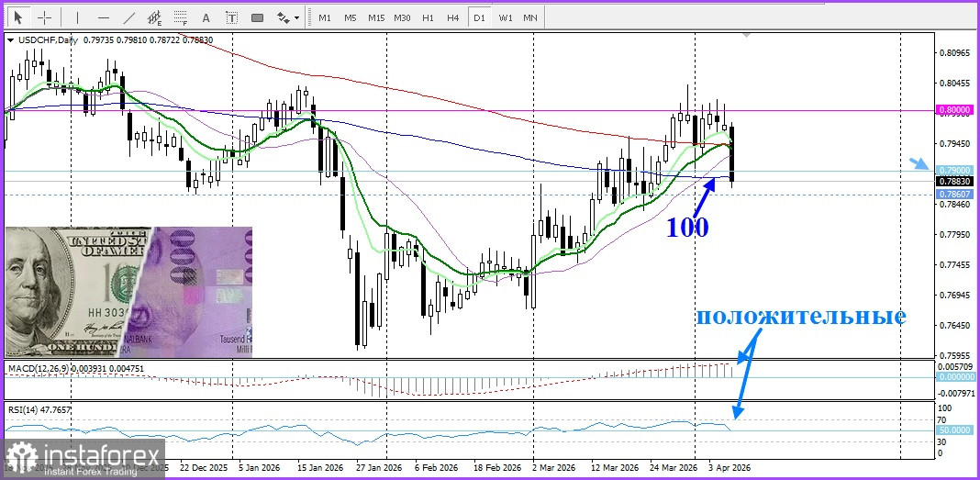Select the cursor arrow tool
Image resolution: width=980 pixels, height=480 pixels.
(18, 17)
